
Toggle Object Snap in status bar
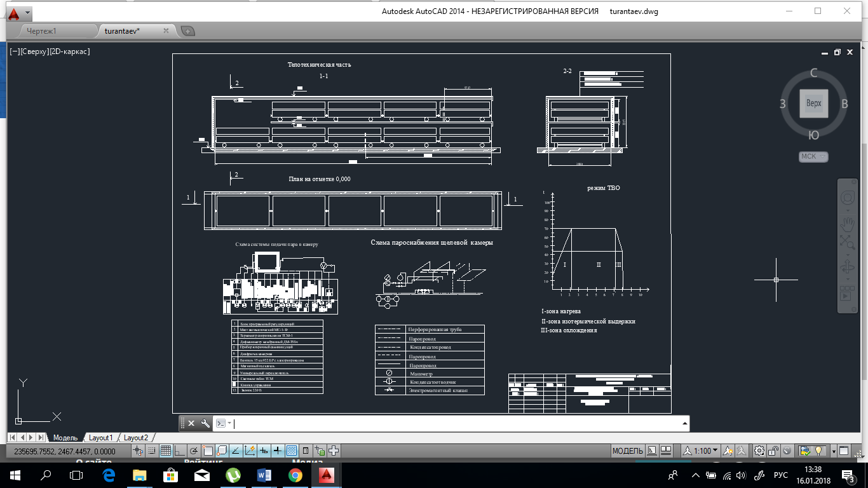tap(208, 451)
